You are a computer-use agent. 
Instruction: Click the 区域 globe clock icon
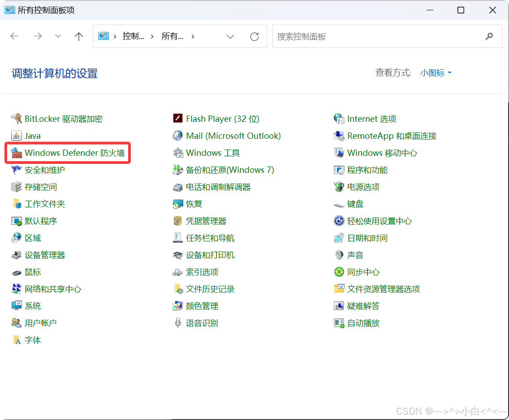point(16,238)
